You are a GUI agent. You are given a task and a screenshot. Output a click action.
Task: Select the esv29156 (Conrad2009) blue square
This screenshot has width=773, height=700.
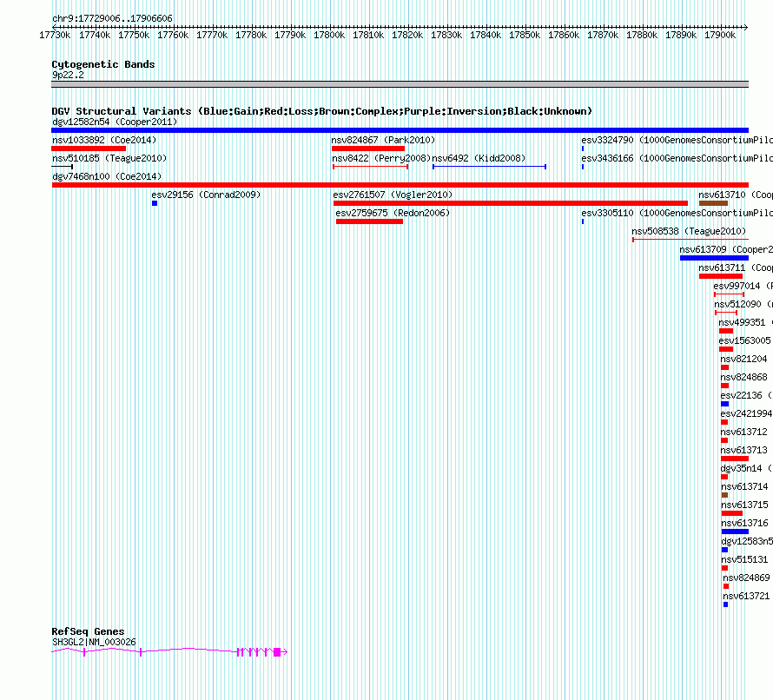[x=155, y=203]
